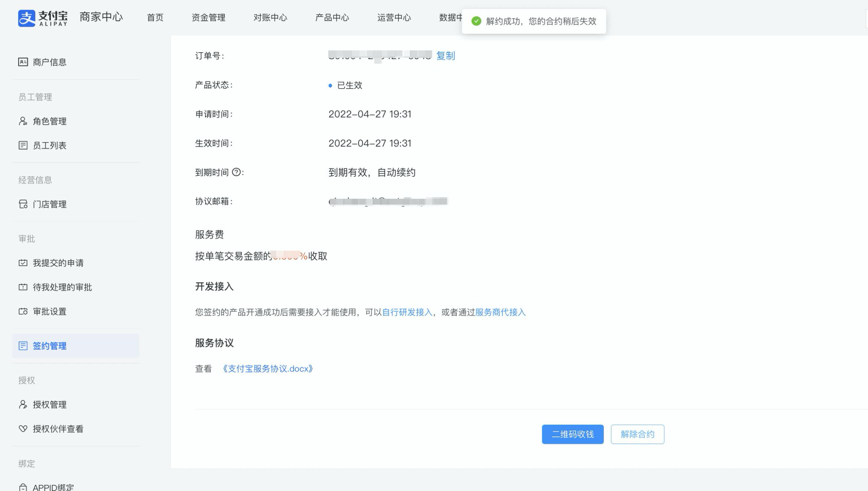Screen dimensions: 868x491
Task: Select 签约管理 in sidebar
Action: point(49,346)
